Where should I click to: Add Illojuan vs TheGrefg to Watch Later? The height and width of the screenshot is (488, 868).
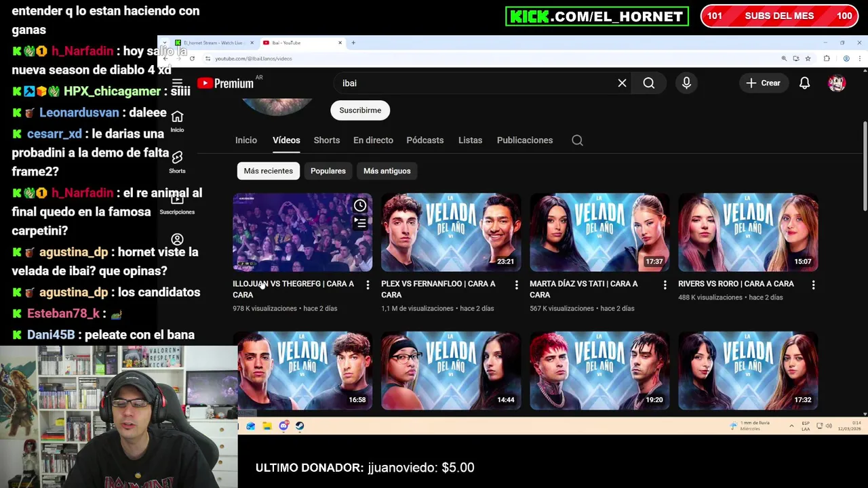point(360,205)
